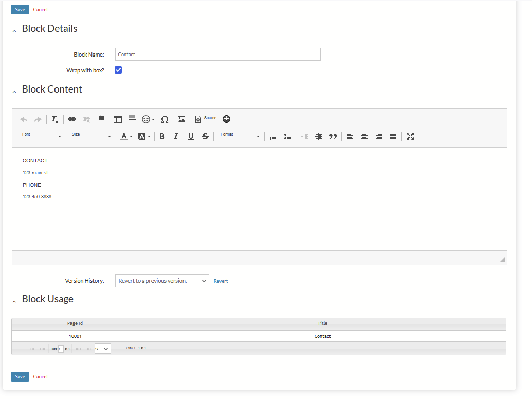The image size is (532, 399).
Task: Click the Insert Image icon
Action: (181, 119)
